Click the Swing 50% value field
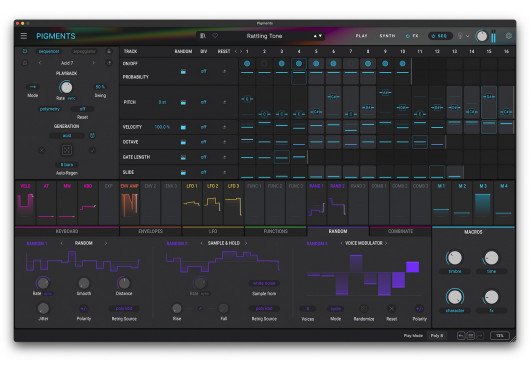This screenshot has width=530, height=371. tap(100, 87)
